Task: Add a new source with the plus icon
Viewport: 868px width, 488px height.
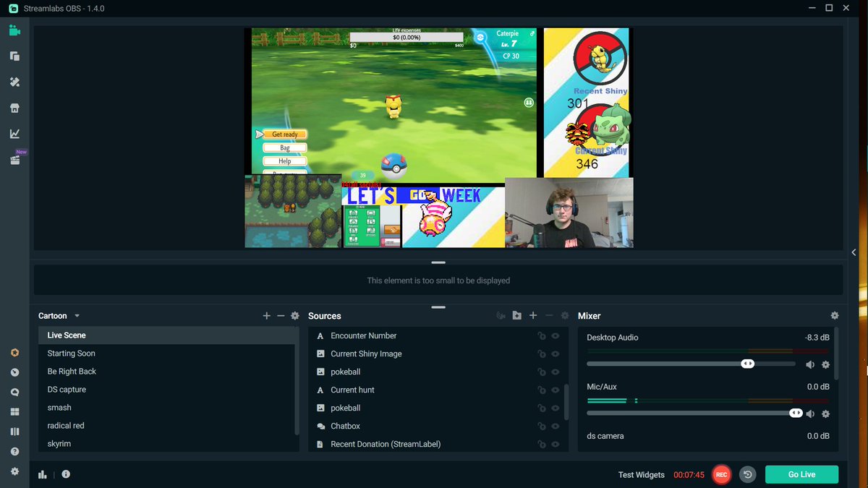Action: click(x=533, y=316)
